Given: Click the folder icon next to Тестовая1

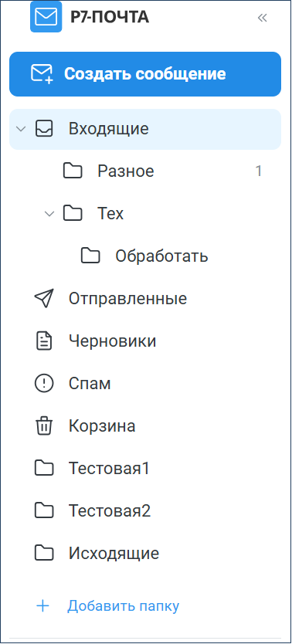Looking at the screenshot, I should point(44,469).
